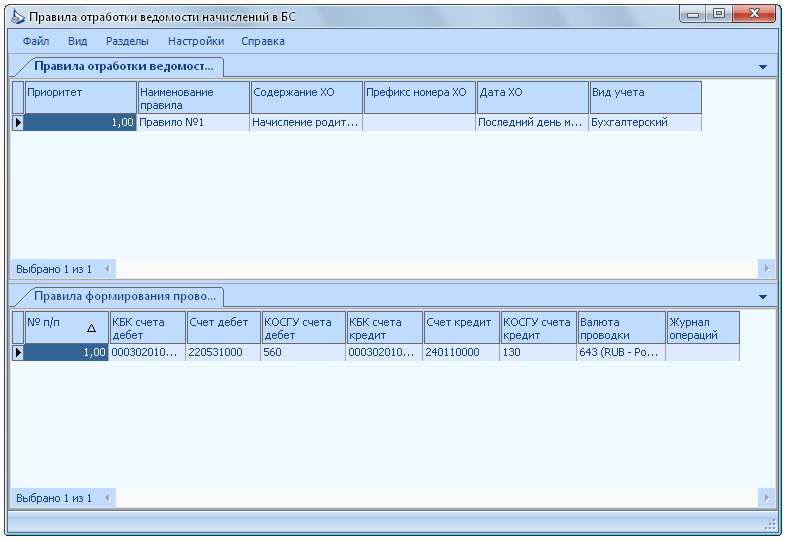785x541 pixels.
Task: Click the upper grid select-all corner cell
Action: (18, 98)
